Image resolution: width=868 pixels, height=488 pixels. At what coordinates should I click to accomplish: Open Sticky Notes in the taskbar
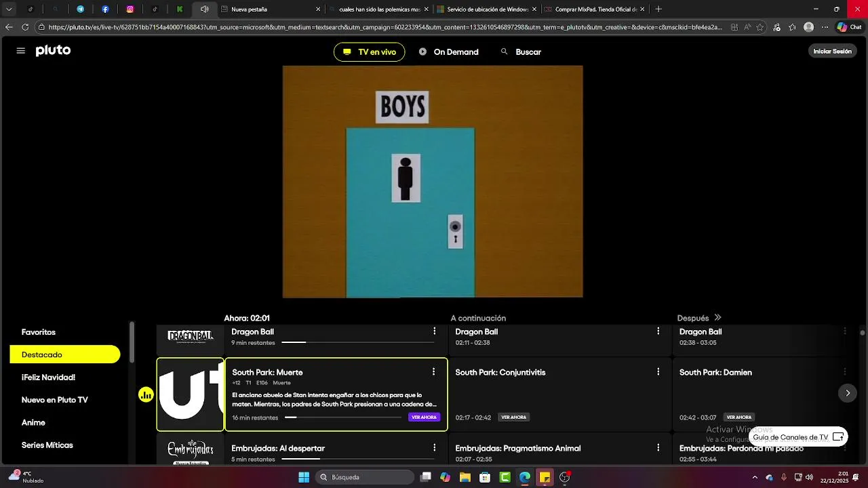[x=545, y=477]
